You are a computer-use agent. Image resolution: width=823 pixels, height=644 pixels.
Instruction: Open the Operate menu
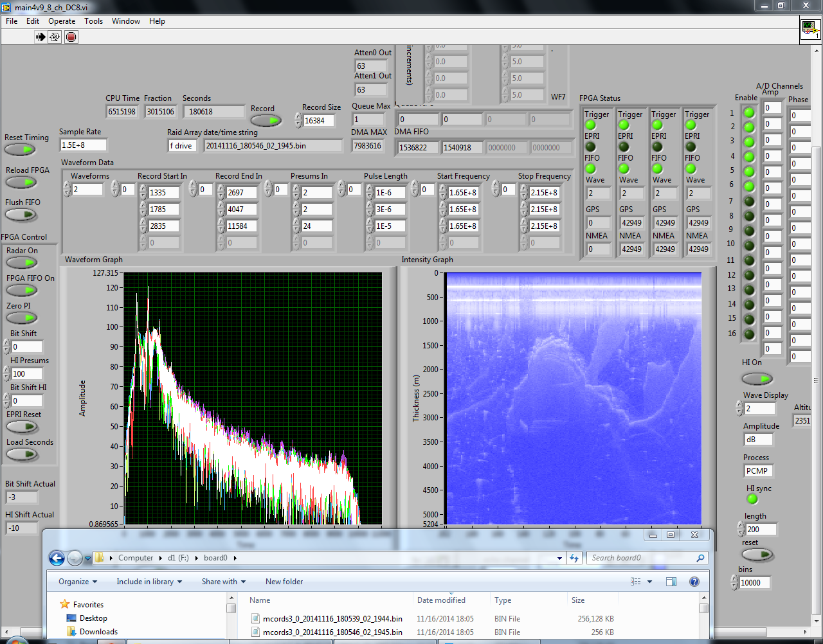(62, 21)
